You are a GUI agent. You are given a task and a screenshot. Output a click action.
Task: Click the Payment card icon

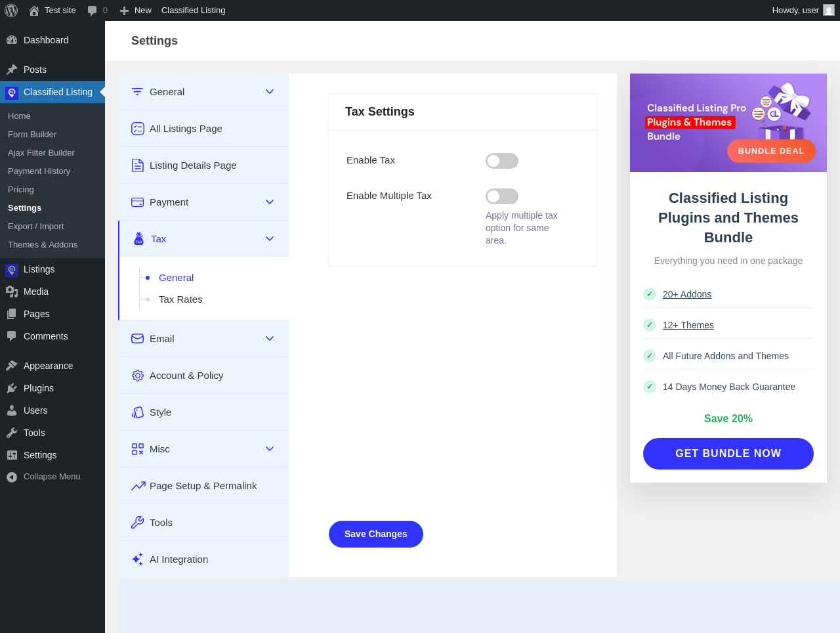138,202
